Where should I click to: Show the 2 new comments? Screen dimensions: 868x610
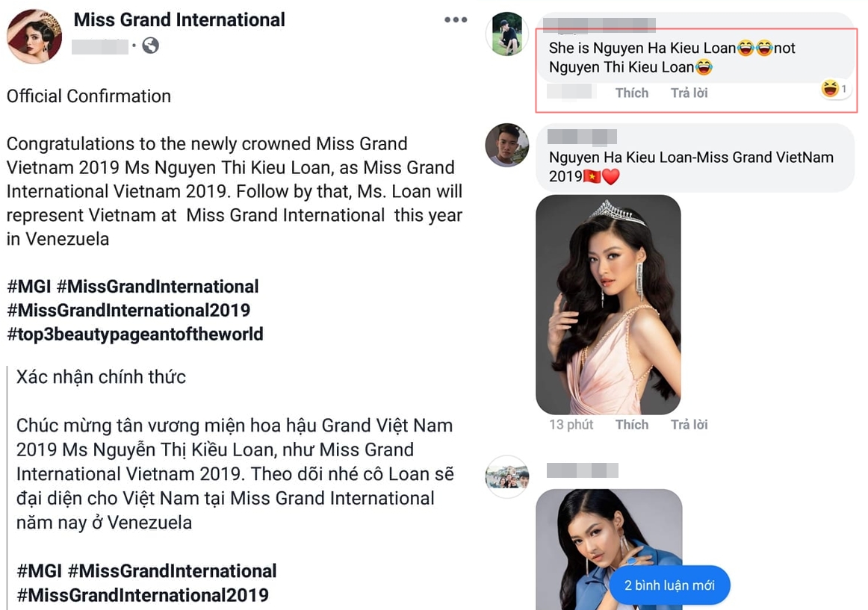click(669, 585)
